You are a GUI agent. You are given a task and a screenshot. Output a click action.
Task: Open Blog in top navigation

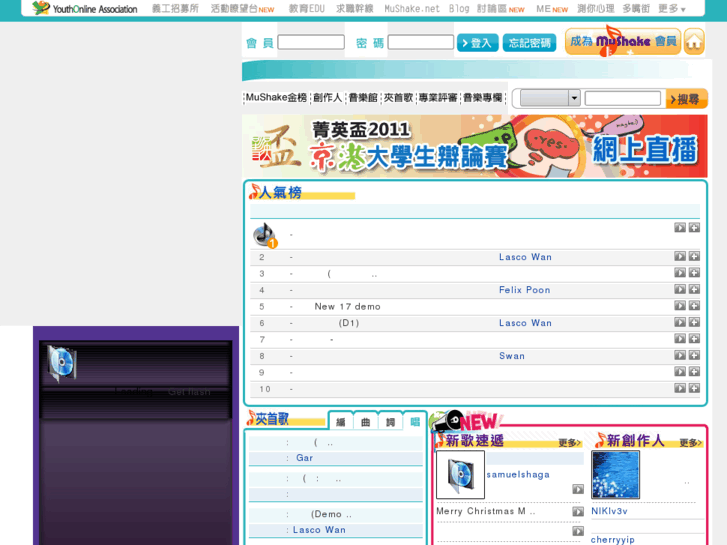coord(459,8)
